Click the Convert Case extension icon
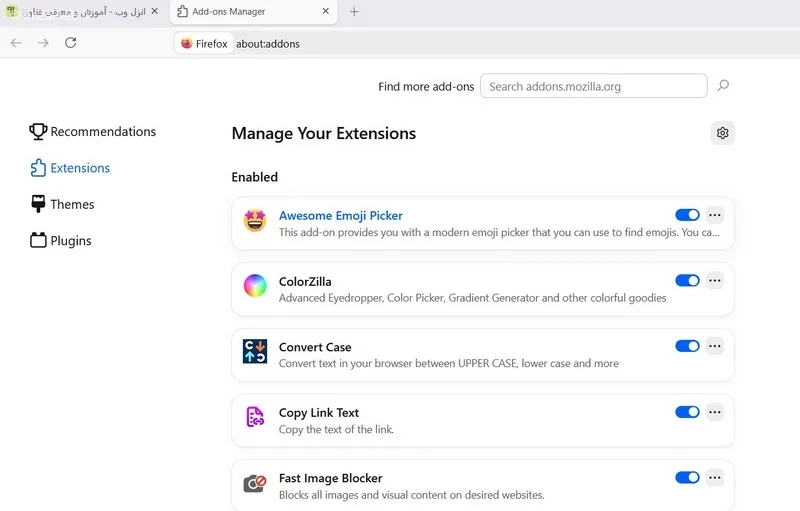Image resolution: width=800 pixels, height=511 pixels. tap(255, 351)
